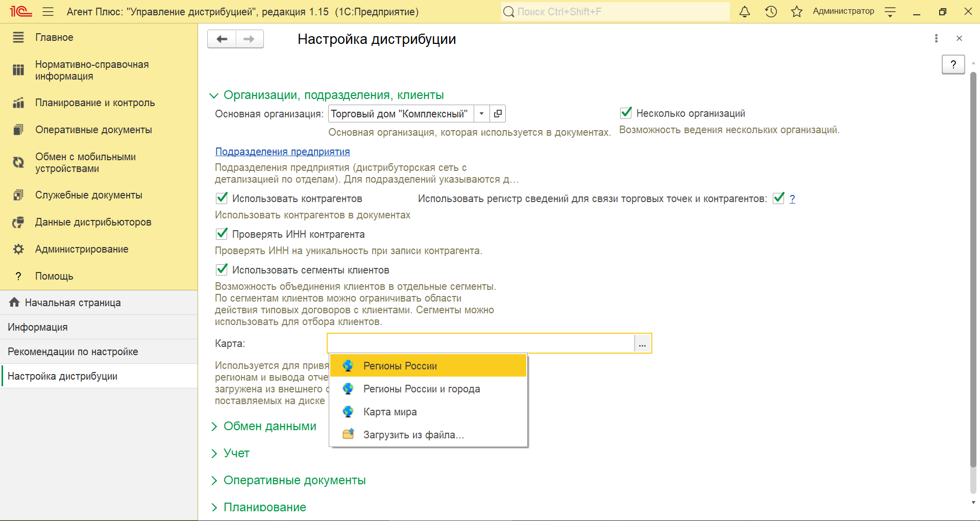The image size is (980, 521).
Task: Open Главное menu section
Action: click(99, 37)
